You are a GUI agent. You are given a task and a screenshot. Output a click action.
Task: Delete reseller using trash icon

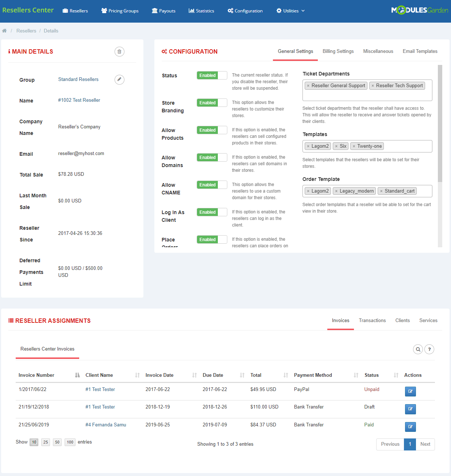click(x=119, y=52)
